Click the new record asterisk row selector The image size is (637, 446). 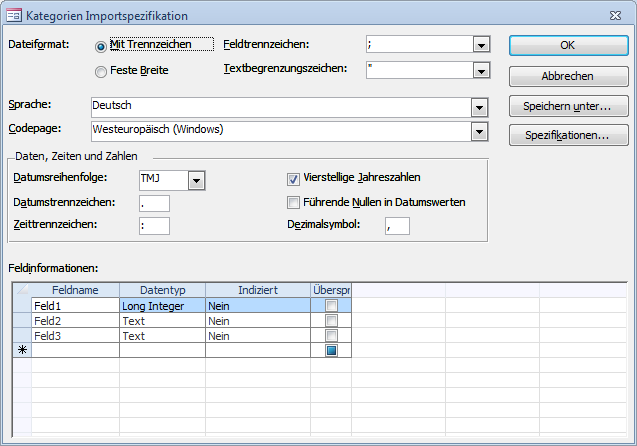(x=21, y=350)
